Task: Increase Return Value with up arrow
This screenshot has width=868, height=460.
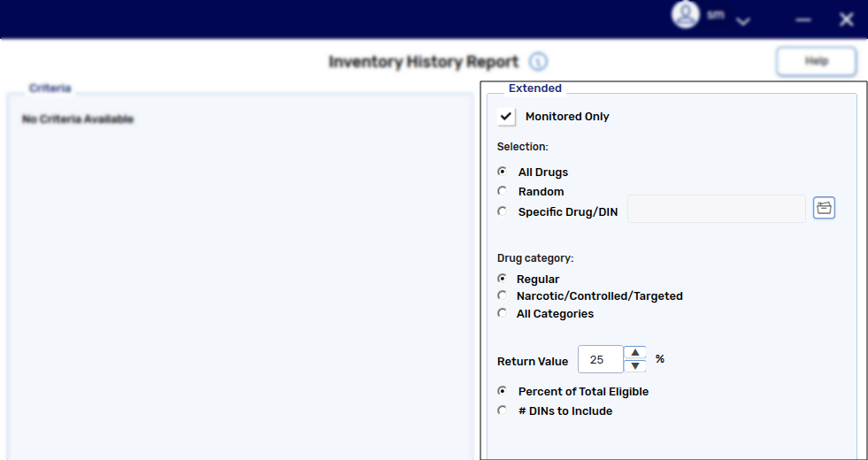Action: [x=635, y=352]
